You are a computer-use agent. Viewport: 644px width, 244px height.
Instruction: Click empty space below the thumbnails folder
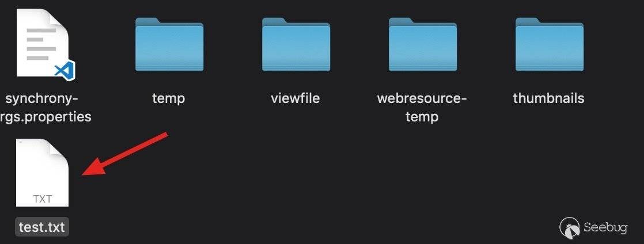pyautogui.click(x=549, y=172)
